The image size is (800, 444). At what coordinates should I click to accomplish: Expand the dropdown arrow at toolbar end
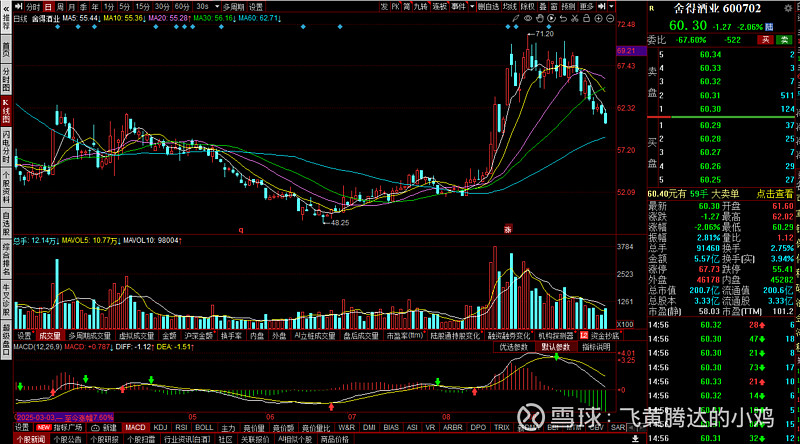pyautogui.click(x=611, y=7)
